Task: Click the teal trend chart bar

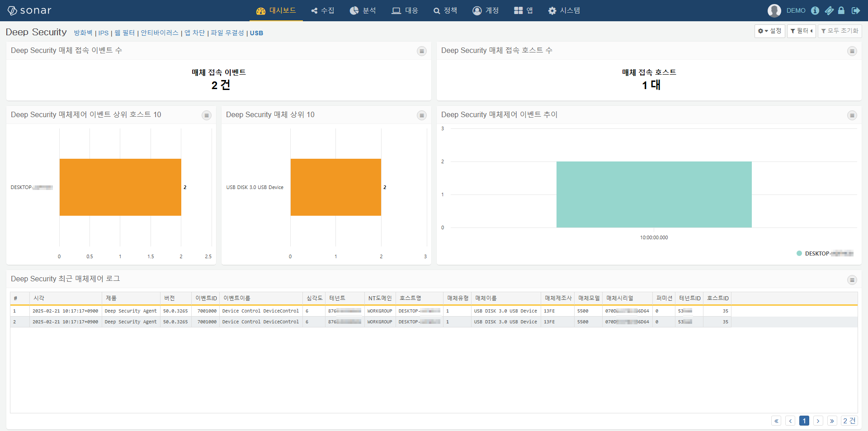Action: click(654, 194)
